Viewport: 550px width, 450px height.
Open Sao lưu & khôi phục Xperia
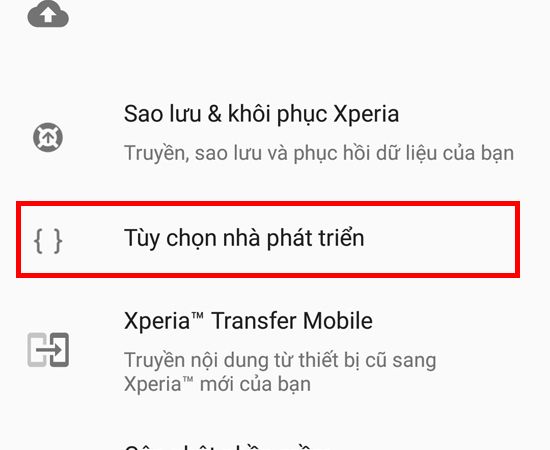coord(275,134)
